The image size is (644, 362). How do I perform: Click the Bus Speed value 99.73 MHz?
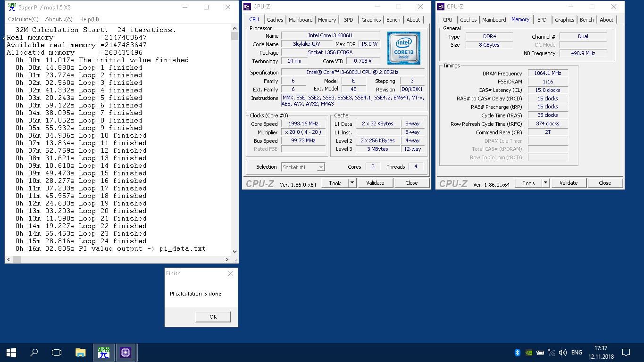[x=303, y=140]
